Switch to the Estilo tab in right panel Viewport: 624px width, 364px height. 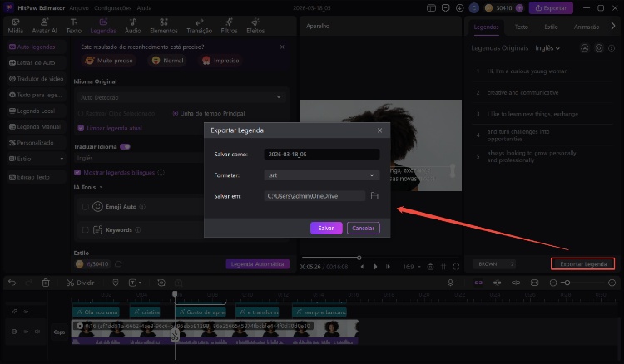pyautogui.click(x=551, y=27)
